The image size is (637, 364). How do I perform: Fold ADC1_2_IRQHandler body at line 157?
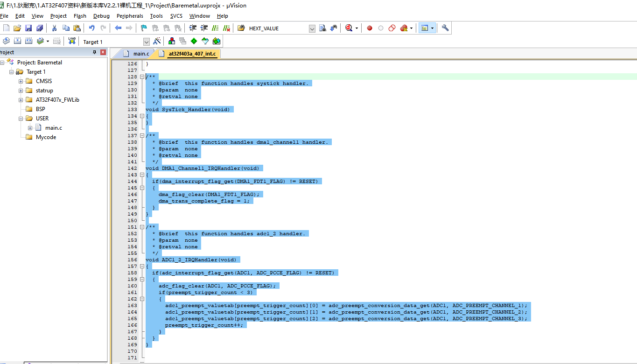[142, 266]
